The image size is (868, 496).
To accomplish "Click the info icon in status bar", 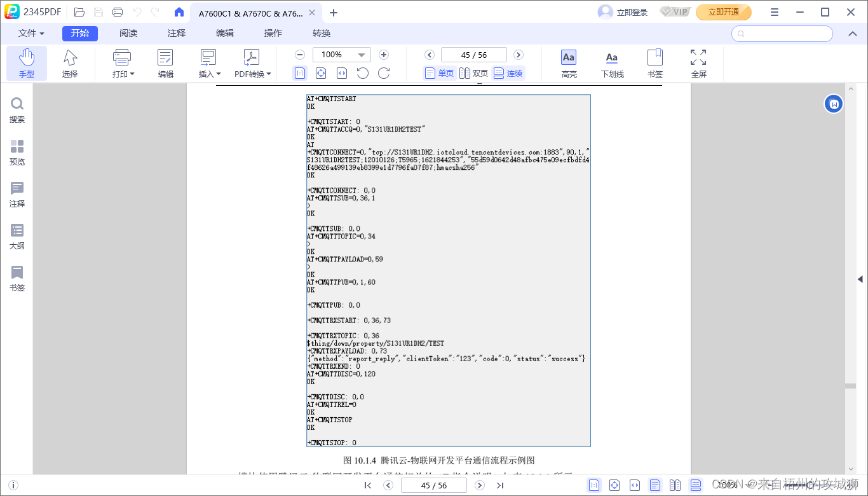I will tap(13, 485).
